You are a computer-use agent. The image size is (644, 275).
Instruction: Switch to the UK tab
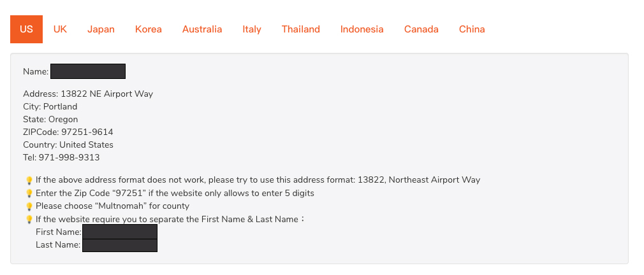pos(60,29)
